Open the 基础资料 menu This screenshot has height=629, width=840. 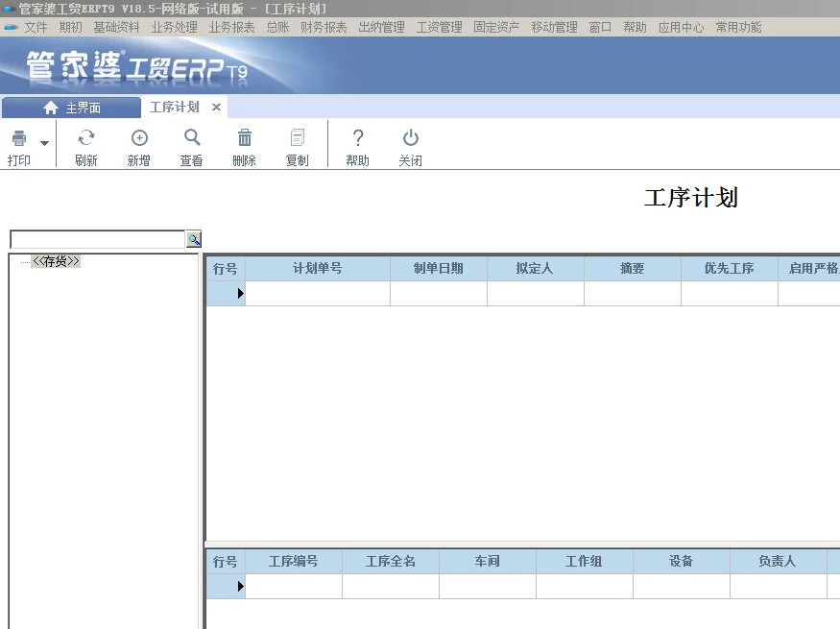coord(116,27)
